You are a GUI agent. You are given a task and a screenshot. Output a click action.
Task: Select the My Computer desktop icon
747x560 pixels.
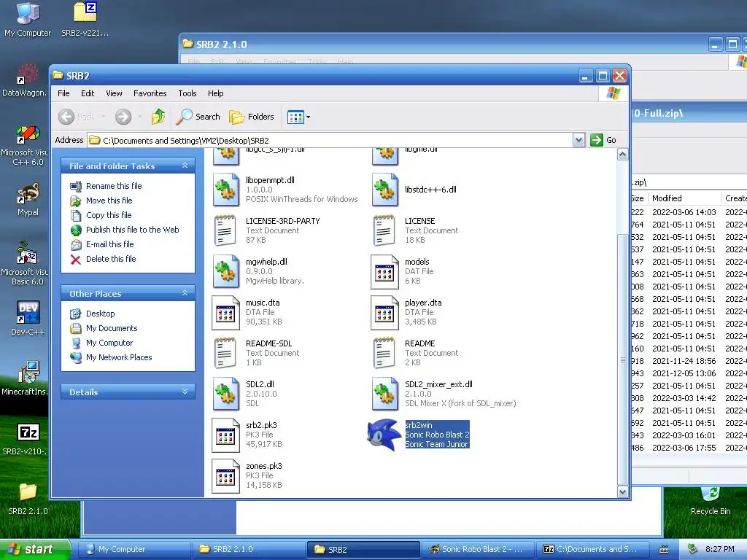(x=28, y=20)
